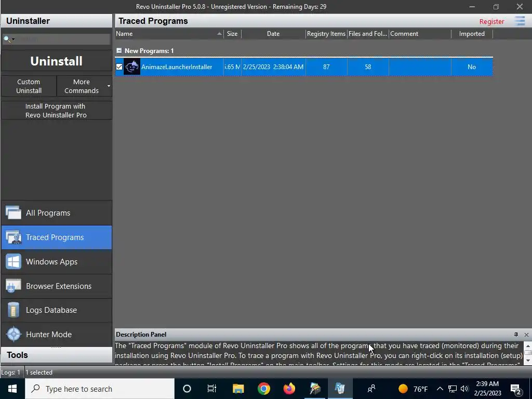The image size is (532, 399).
Task: Open the volume tray icon
Action: click(464, 389)
